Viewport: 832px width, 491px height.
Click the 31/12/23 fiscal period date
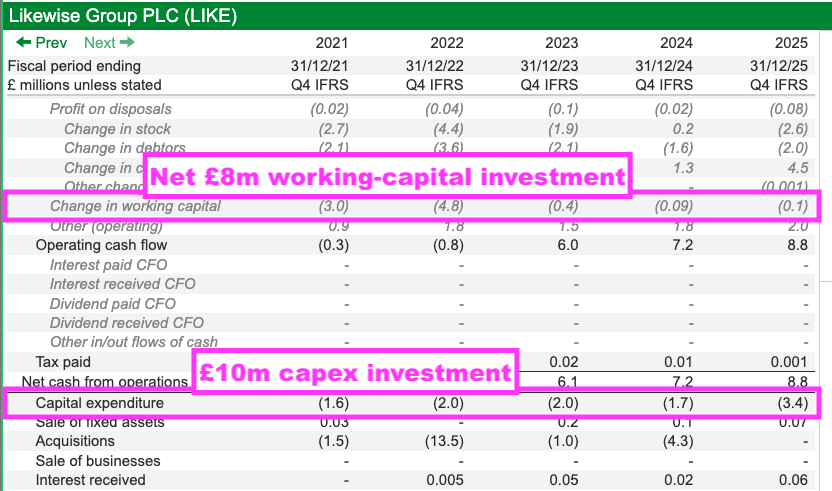tap(549, 66)
